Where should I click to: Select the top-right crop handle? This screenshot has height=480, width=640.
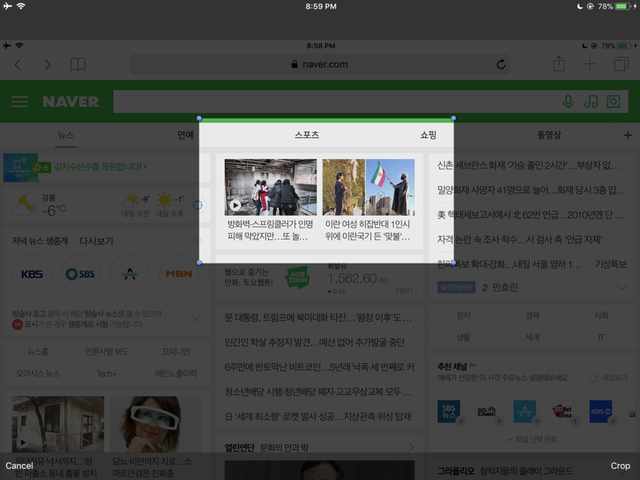click(453, 118)
